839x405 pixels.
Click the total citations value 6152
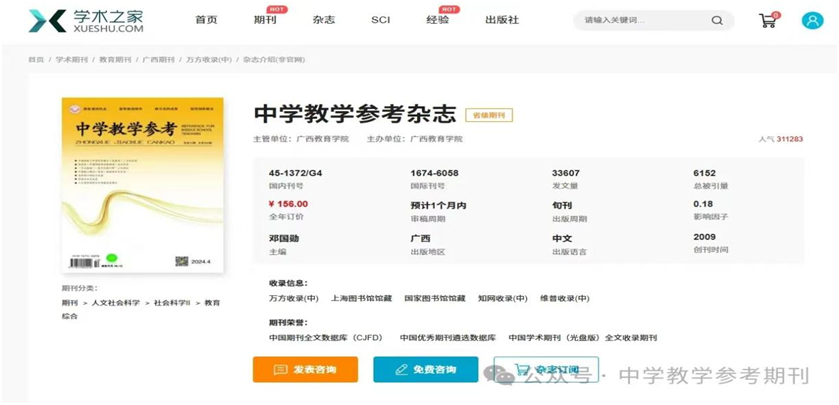click(x=704, y=173)
